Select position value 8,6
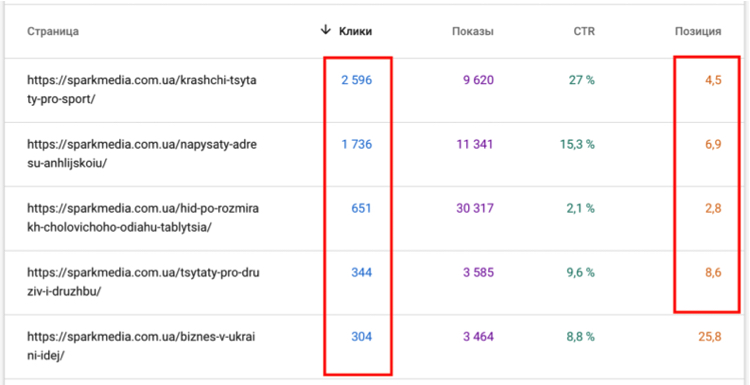Screen dimensions: 750x385 tap(713, 273)
